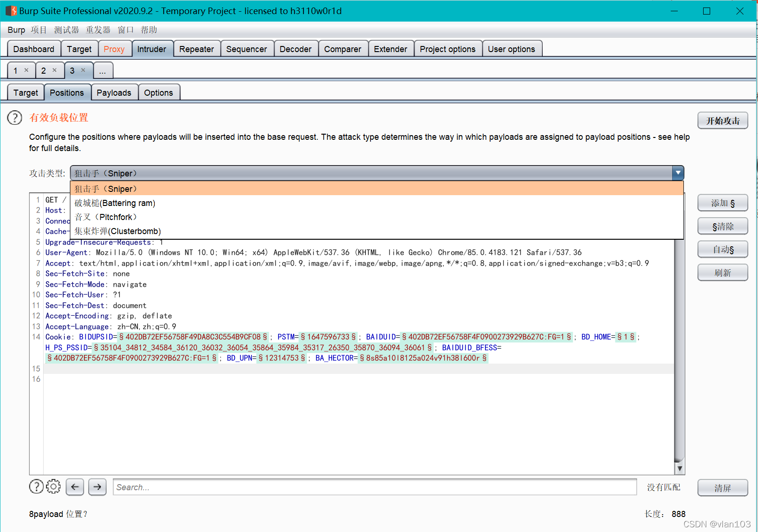The width and height of the screenshot is (758, 532).
Task: Open the 测试器 menu
Action: pyautogui.click(x=66, y=30)
